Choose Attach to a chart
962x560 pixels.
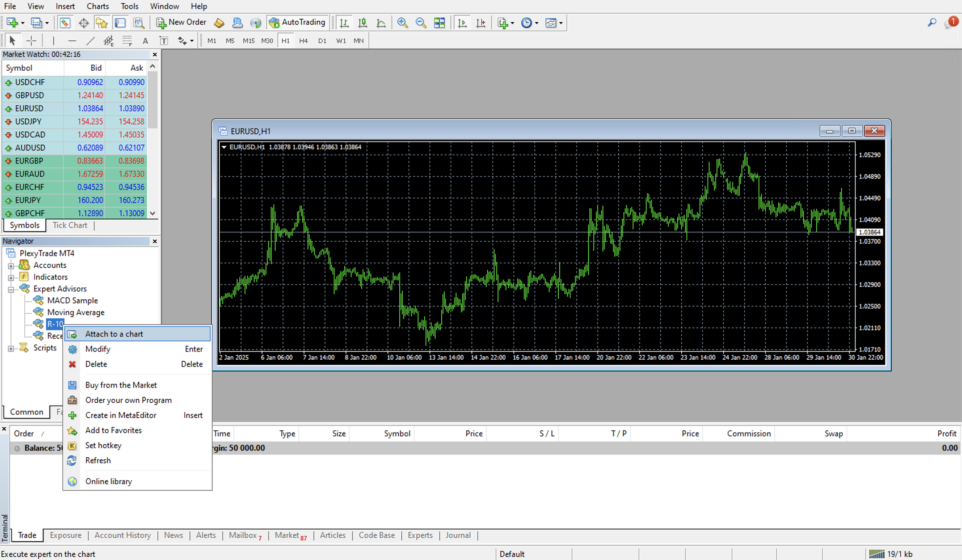(x=137, y=334)
